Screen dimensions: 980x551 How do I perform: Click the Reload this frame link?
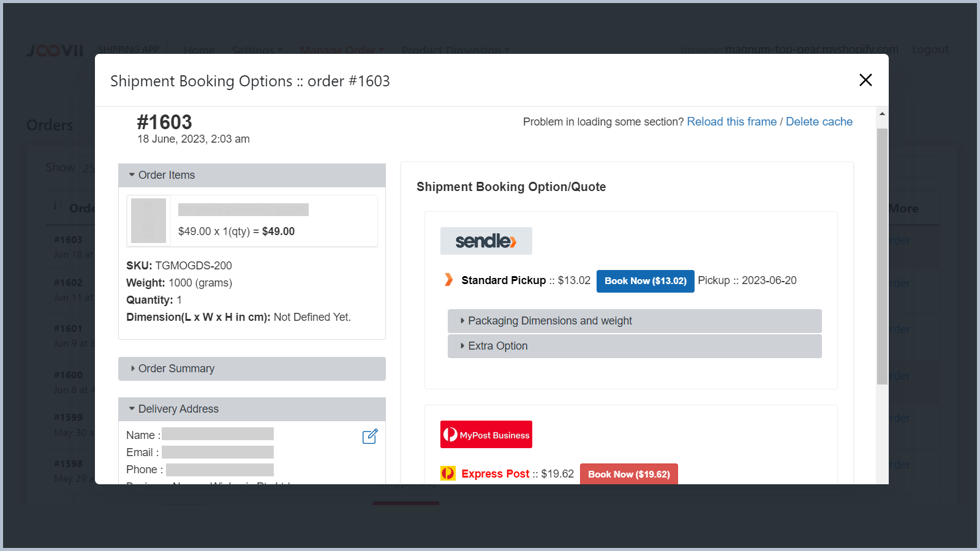coord(732,121)
